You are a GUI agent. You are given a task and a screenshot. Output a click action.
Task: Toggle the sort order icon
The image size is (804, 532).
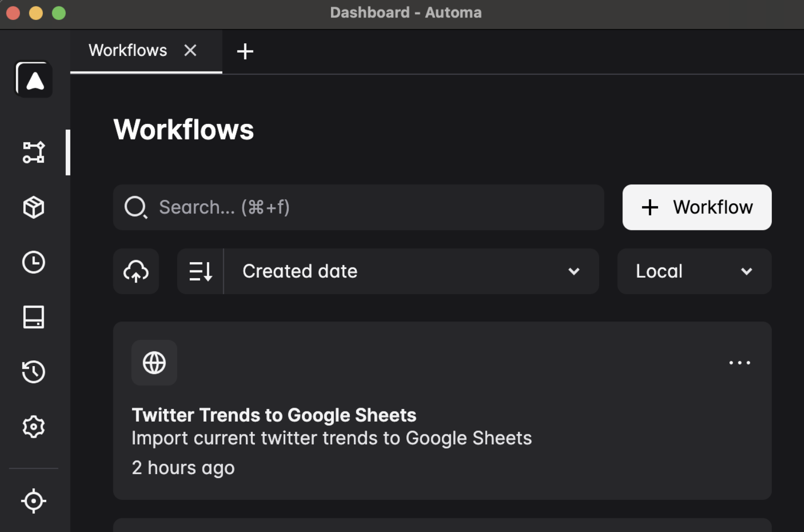(201, 271)
